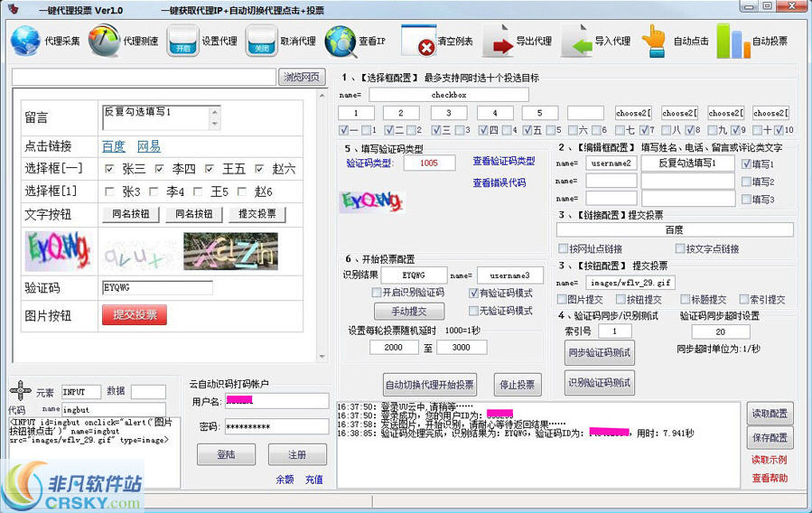Check the 无验证码模式 checkbox
The width and height of the screenshot is (812, 513).
pos(473,311)
